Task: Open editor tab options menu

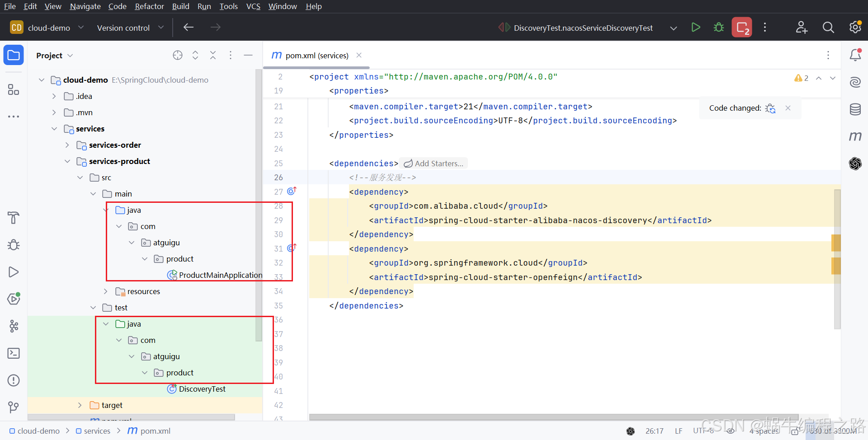Action: (x=828, y=55)
